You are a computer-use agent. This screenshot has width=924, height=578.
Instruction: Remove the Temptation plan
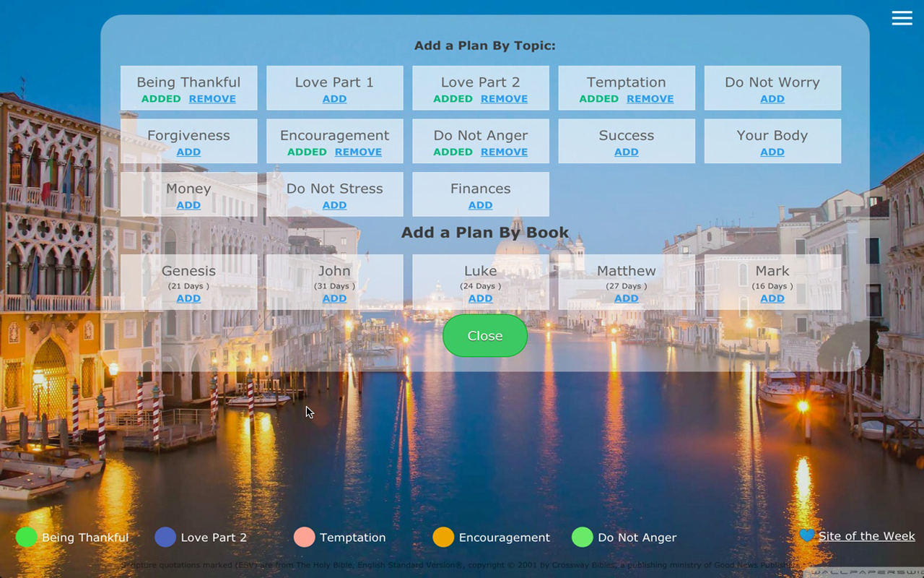pos(650,99)
